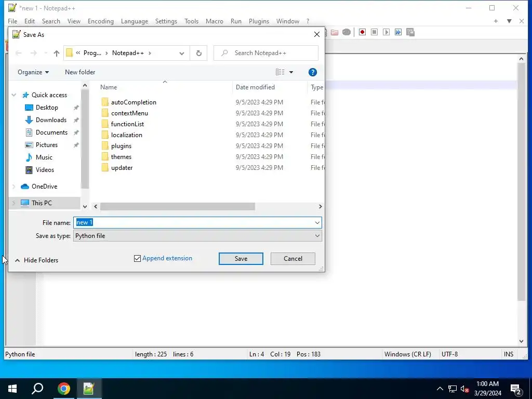Select Videos in navigation pane
Screen dimensions: 532x399
point(45,170)
